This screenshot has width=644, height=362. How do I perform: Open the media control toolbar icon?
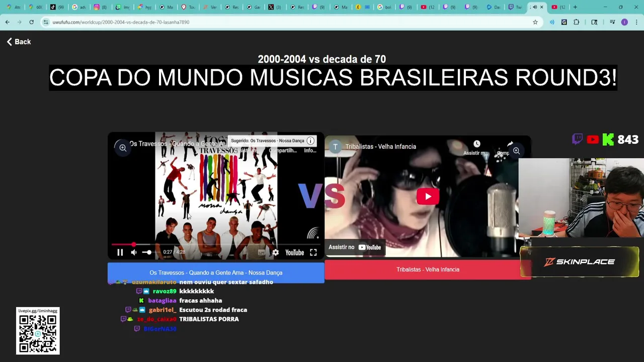(612, 22)
